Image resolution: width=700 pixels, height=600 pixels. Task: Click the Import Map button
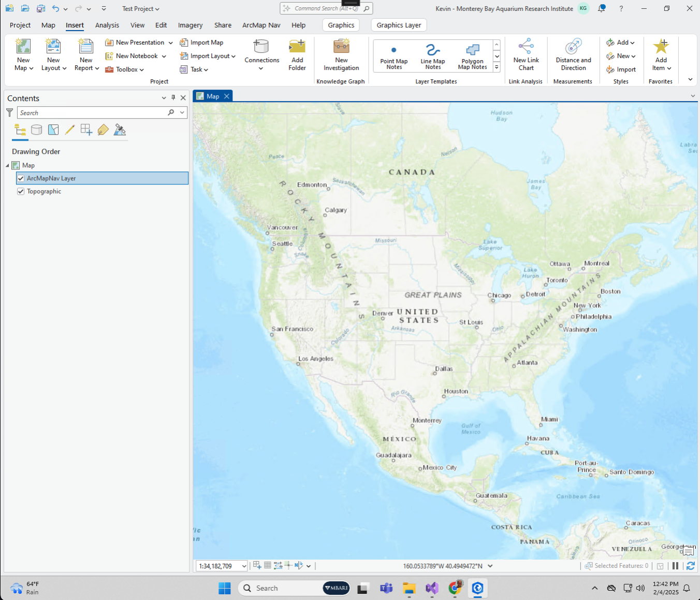[x=201, y=42]
